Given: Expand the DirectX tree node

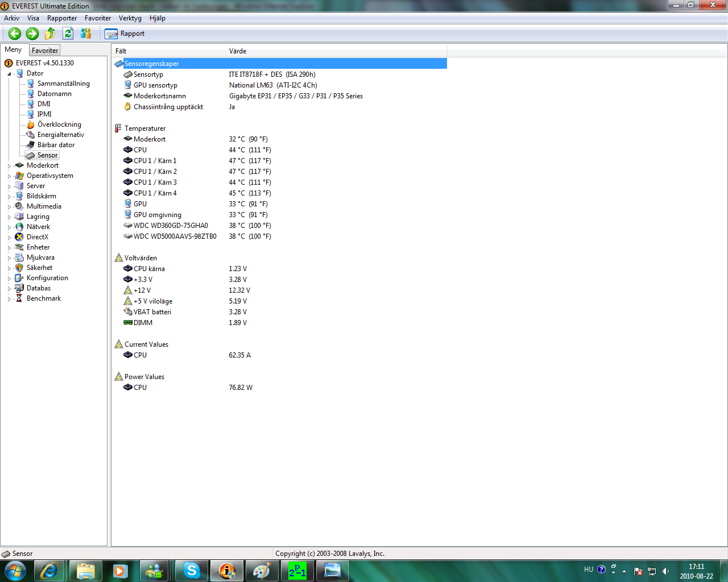Looking at the screenshot, I should coord(9,238).
